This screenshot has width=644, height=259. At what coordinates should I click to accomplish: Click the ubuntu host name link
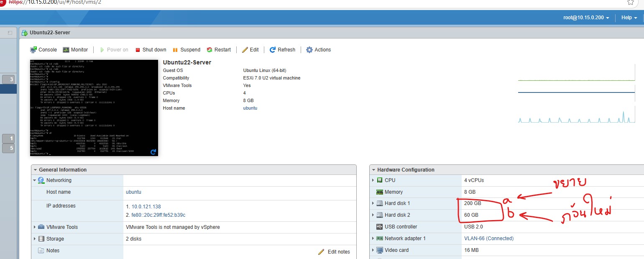[x=250, y=108]
